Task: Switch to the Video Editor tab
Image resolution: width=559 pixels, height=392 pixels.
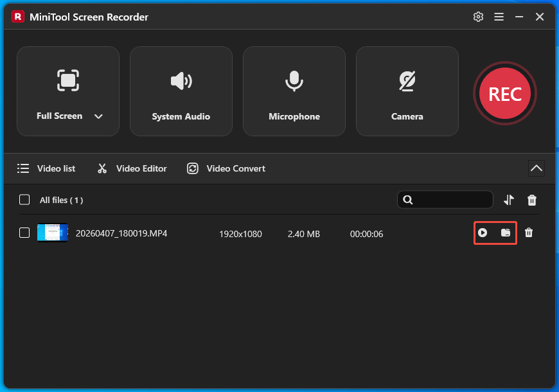Action: 131,168
